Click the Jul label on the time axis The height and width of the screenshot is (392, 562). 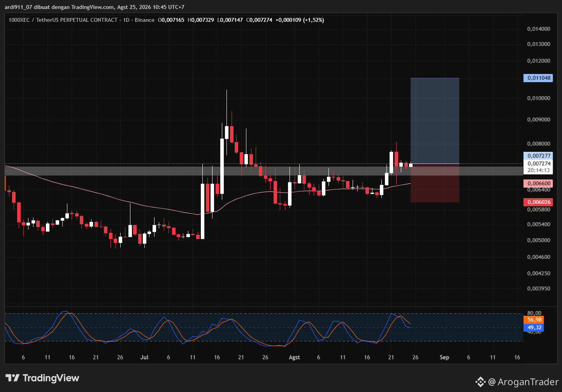pyautogui.click(x=144, y=357)
